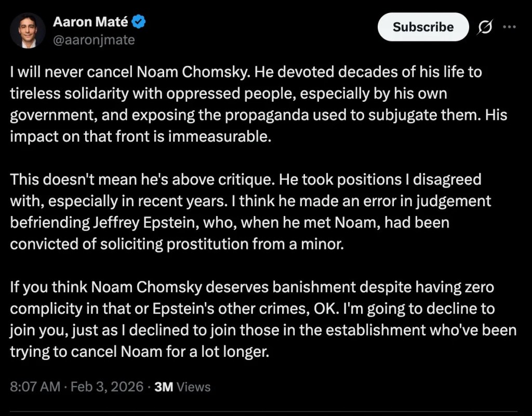
Task: Open the three-dot more options menu
Action: tap(510, 27)
